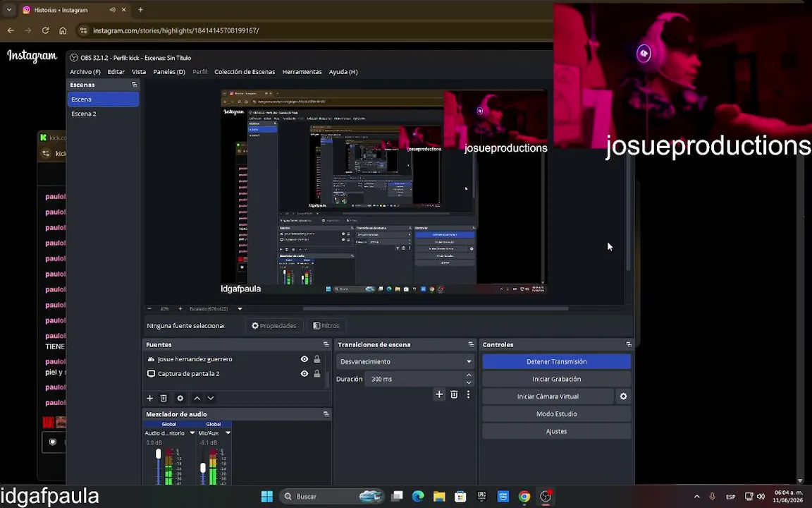
Task: Adjust the Mic/Aux volume slider
Action: 203,468
